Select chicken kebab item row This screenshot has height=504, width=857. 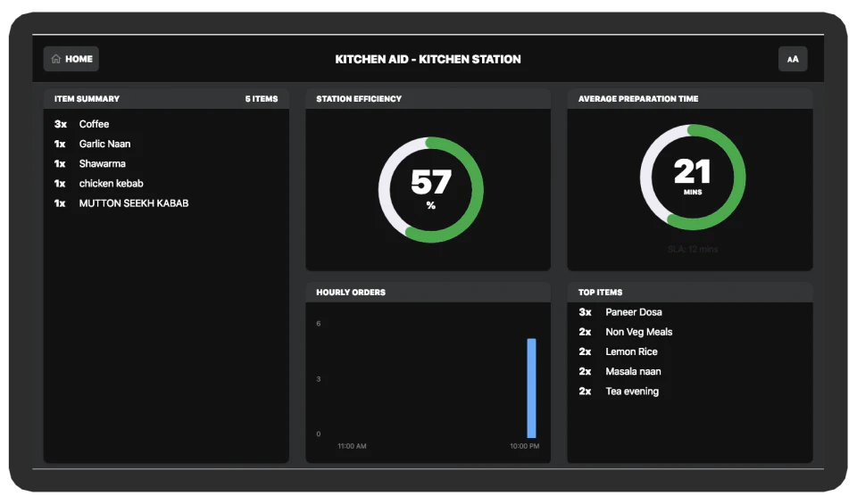pyautogui.click(x=166, y=184)
